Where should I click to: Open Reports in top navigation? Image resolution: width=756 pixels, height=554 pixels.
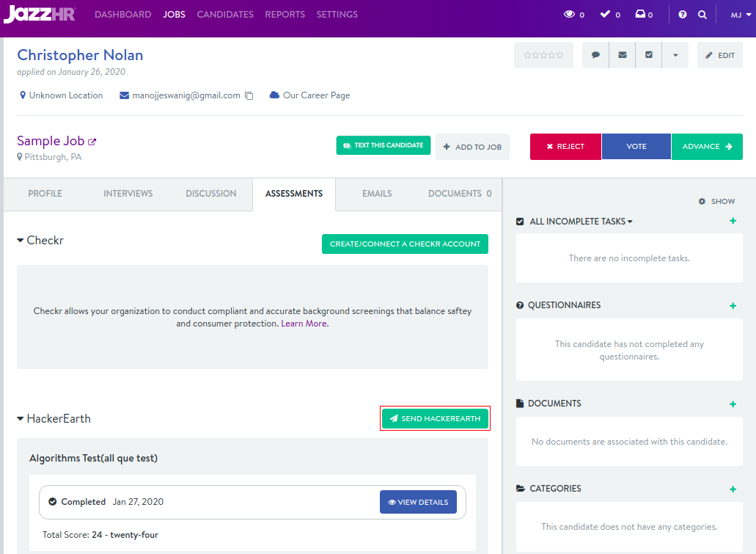(x=285, y=15)
